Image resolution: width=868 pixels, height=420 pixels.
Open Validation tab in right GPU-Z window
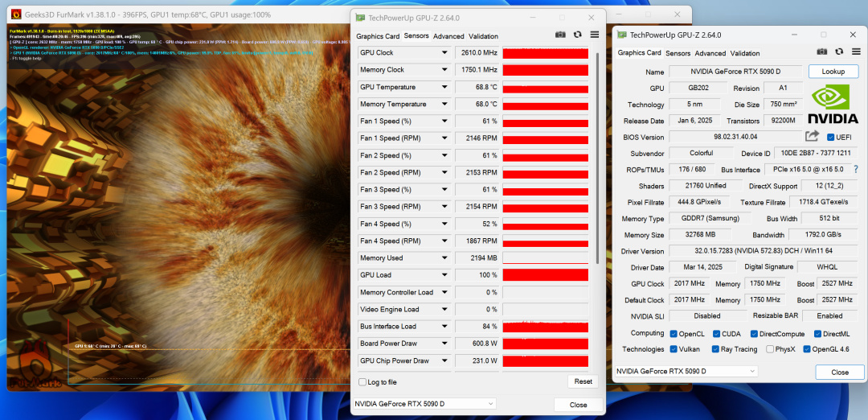pyautogui.click(x=744, y=53)
